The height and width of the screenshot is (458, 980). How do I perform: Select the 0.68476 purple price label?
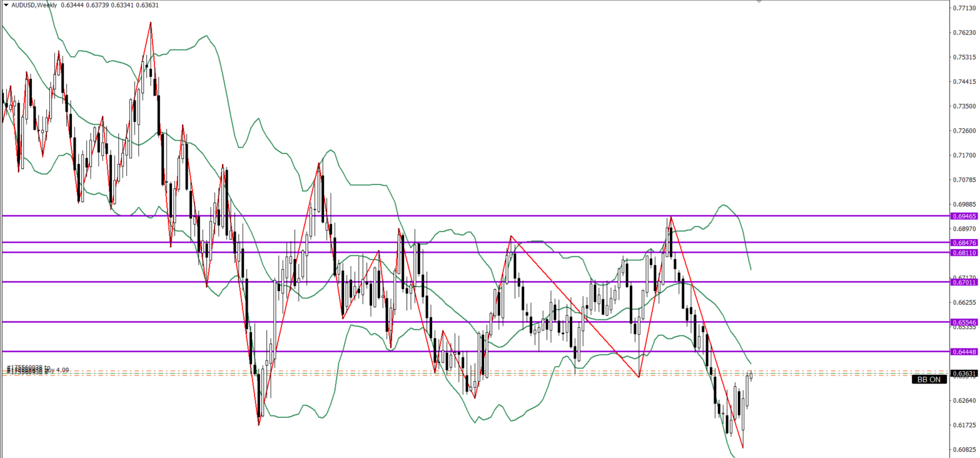coord(964,242)
